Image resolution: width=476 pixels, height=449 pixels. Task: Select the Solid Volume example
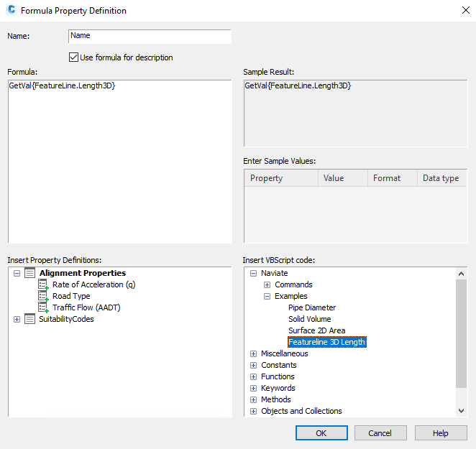tap(310, 319)
